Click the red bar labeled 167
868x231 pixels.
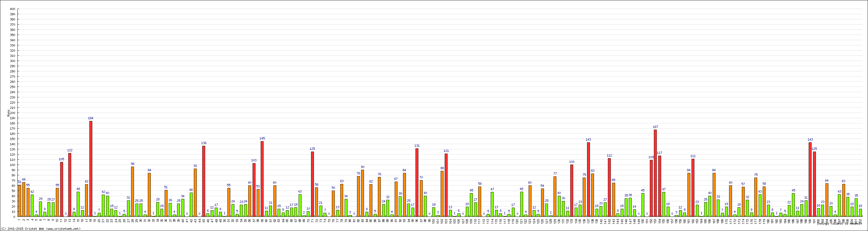pyautogui.click(x=655, y=173)
